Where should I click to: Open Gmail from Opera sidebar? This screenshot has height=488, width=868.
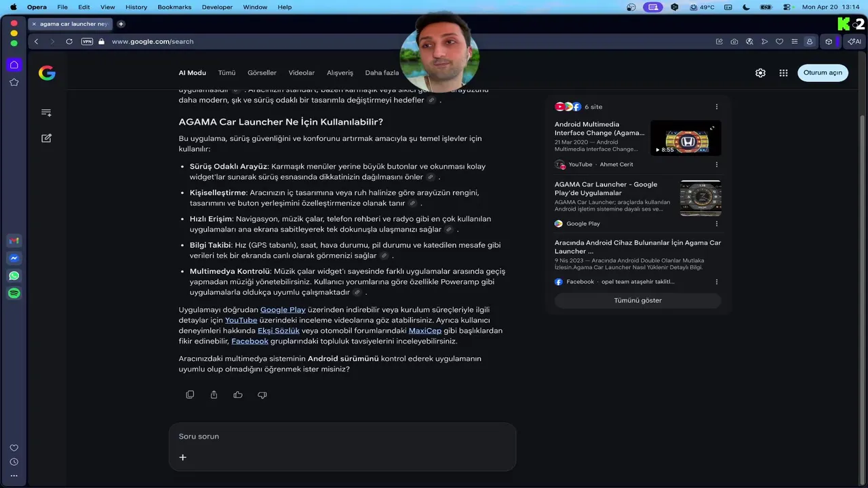pos(14,241)
